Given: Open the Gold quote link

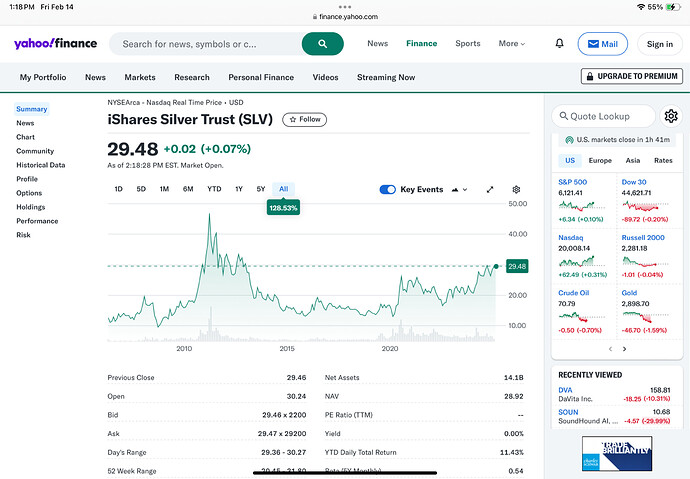Looking at the screenshot, I should point(629,293).
